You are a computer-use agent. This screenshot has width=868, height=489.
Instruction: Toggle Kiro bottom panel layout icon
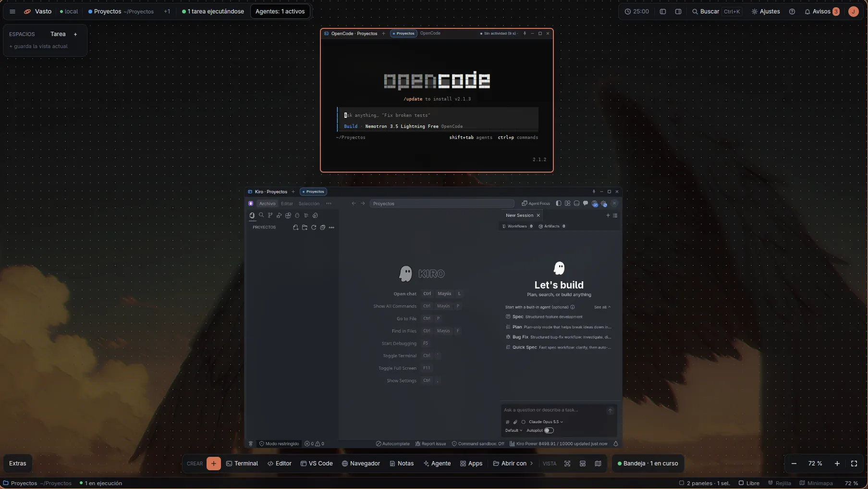click(576, 203)
